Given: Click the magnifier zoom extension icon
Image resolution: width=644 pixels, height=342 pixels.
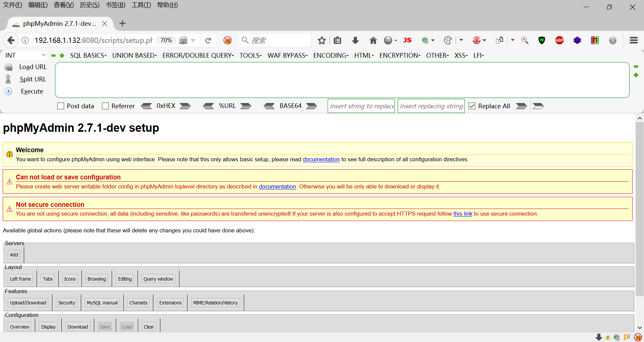Looking at the screenshot, I should 525,41.
